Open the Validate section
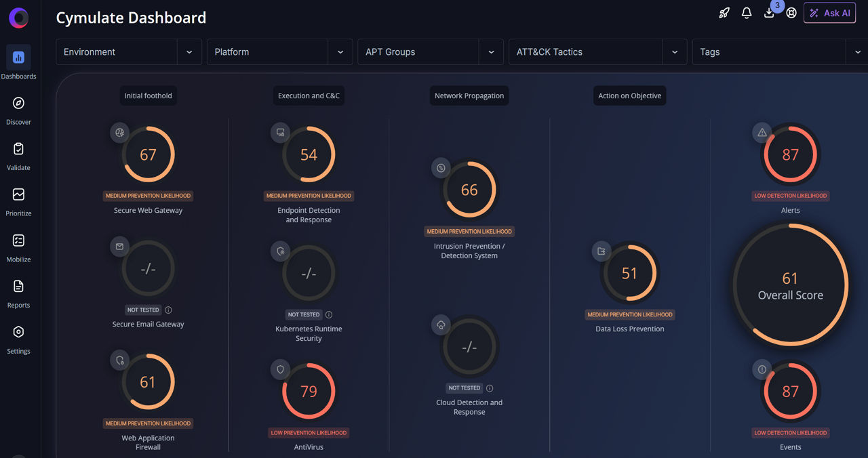Screen dimensions: 868x458 click(x=18, y=155)
